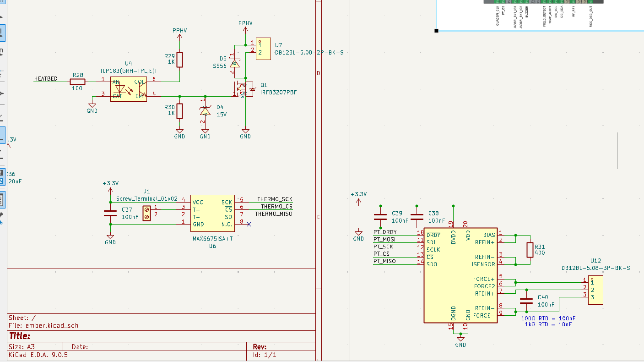Select the D4 15V Zener diode symbol

tap(205, 111)
